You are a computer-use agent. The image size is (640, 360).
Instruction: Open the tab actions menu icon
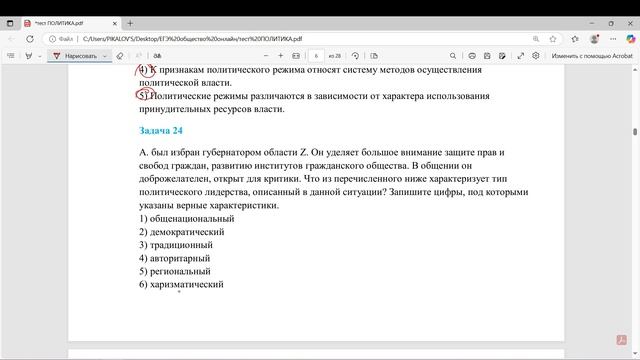tap(10, 23)
